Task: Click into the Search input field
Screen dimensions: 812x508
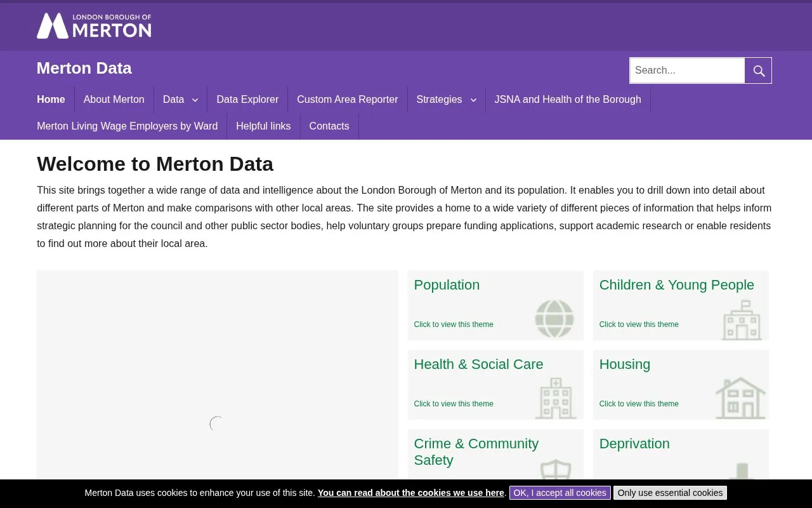Action: point(687,70)
